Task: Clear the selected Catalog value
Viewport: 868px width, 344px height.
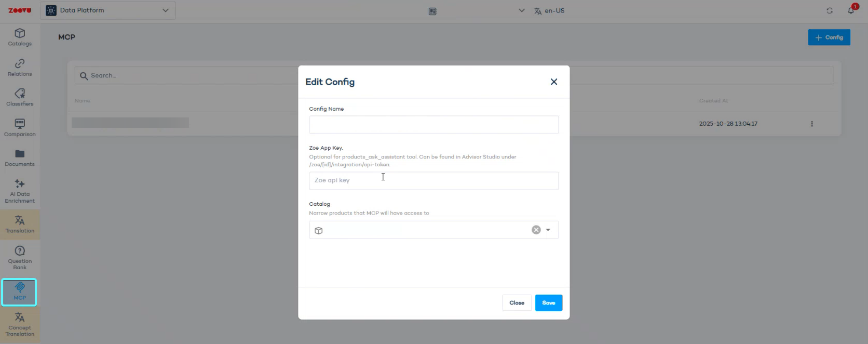Action: (536, 230)
